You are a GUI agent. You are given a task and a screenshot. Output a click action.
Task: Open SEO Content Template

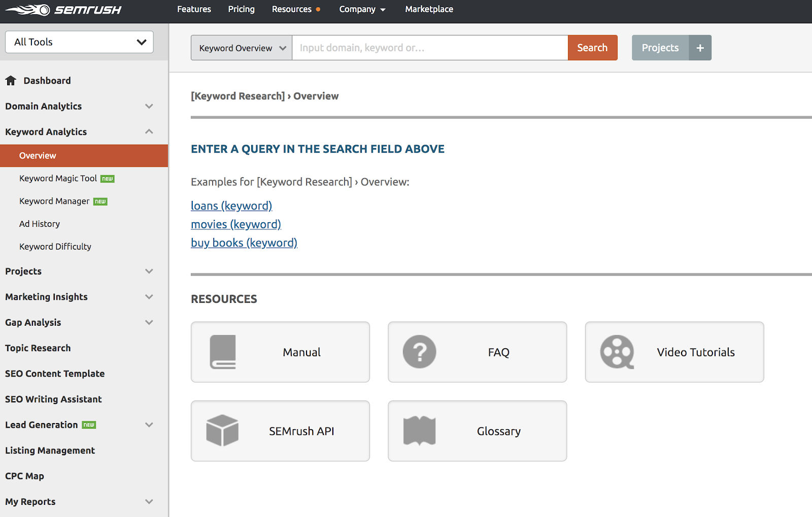coord(55,373)
